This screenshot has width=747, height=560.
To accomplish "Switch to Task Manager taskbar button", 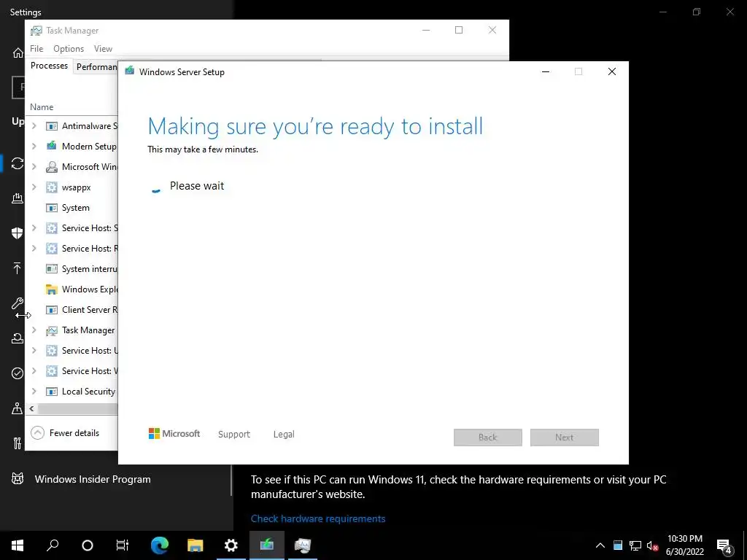I will click(303, 545).
